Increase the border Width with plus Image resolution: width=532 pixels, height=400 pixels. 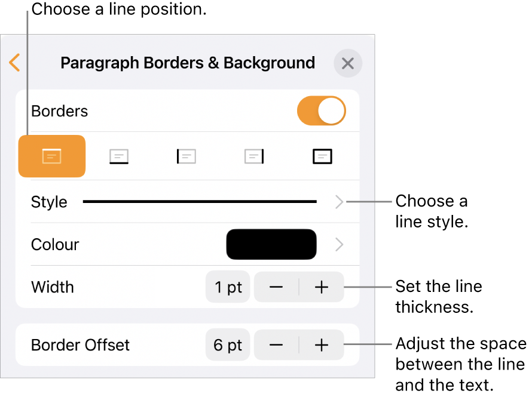322,287
